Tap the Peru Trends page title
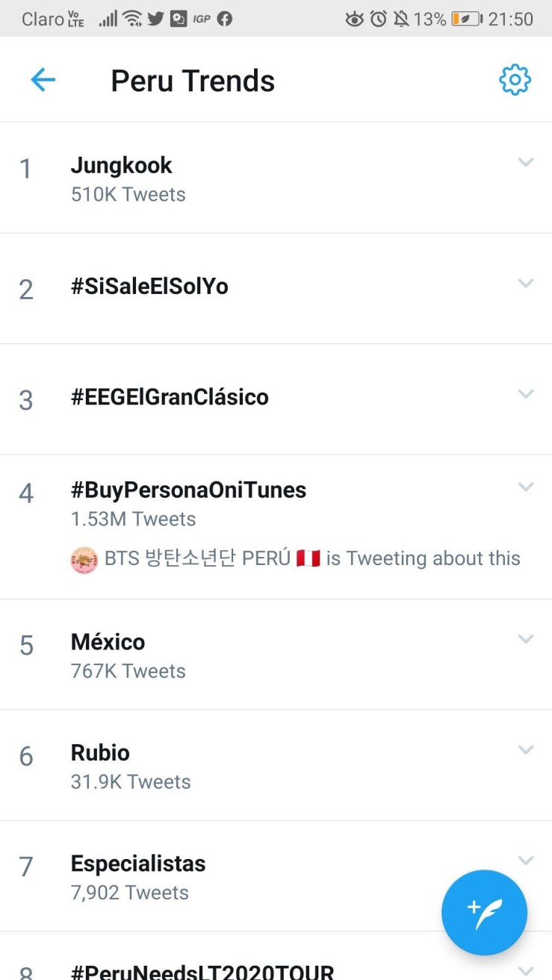The image size is (552, 980). tap(193, 81)
